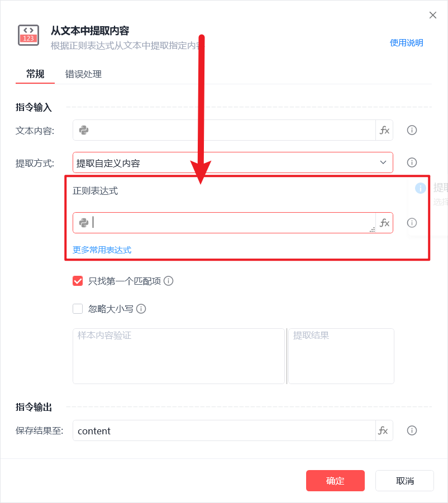
Task: Click info icon next to 只找第一个匹配项
Action: point(169,281)
